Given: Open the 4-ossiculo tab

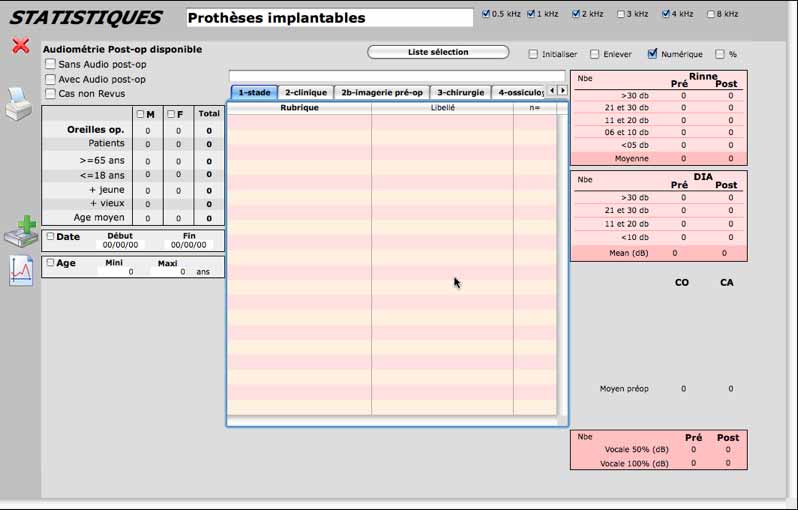Looking at the screenshot, I should pyautogui.click(x=519, y=93).
